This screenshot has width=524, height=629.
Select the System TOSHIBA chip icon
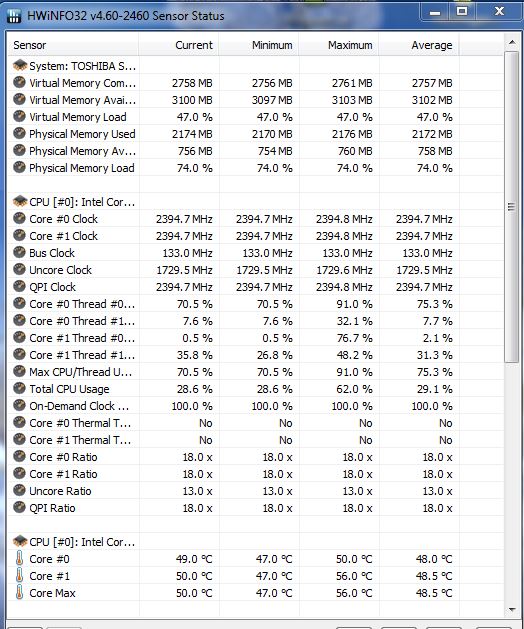pos(20,65)
